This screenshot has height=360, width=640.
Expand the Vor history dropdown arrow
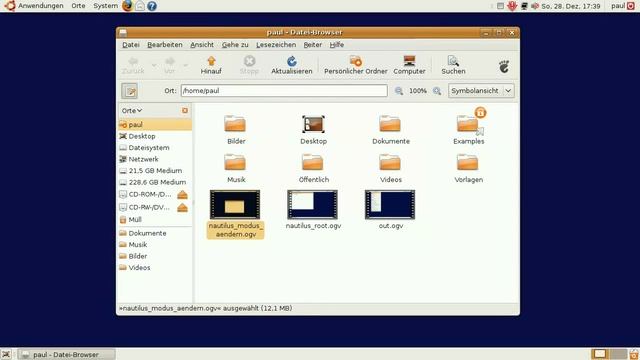click(185, 65)
